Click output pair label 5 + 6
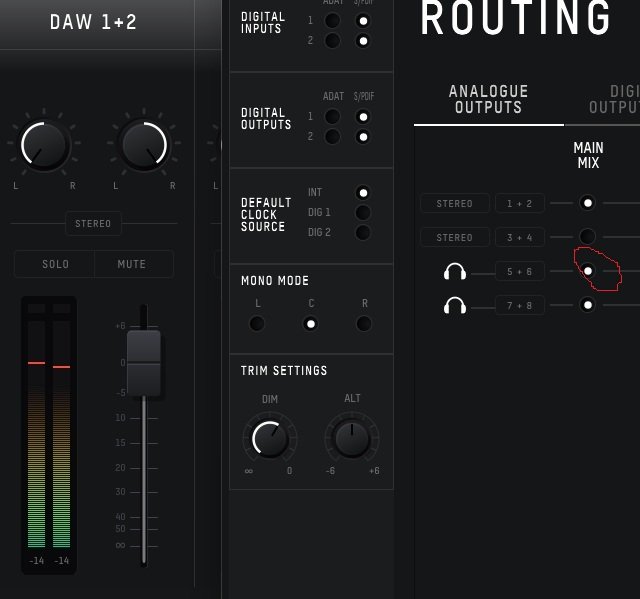Image resolution: width=640 pixels, height=599 pixels. point(520,271)
